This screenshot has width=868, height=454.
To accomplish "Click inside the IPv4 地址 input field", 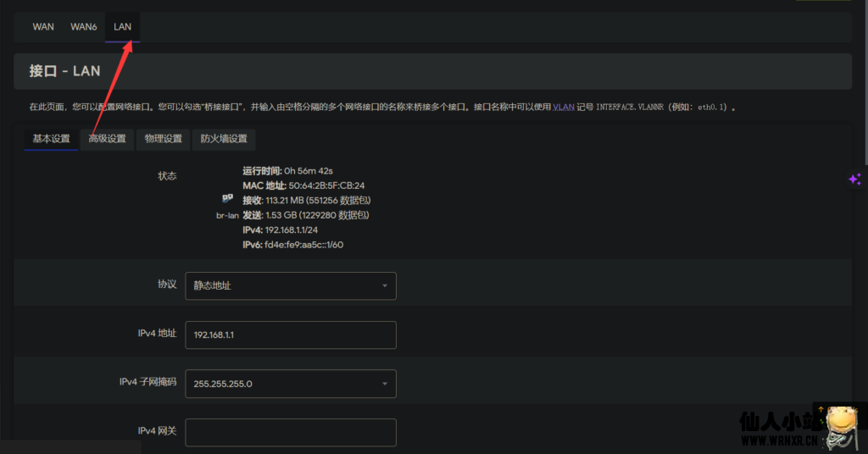I will coord(291,335).
